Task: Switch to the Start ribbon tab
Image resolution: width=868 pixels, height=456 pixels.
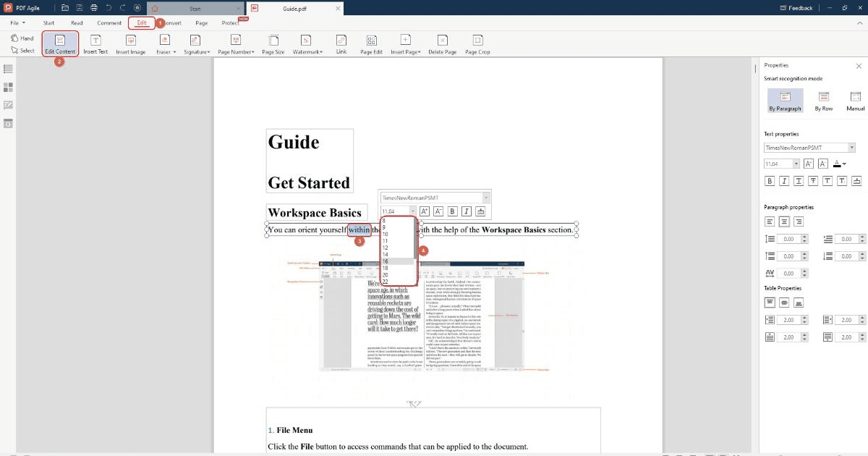Action: pyautogui.click(x=49, y=23)
